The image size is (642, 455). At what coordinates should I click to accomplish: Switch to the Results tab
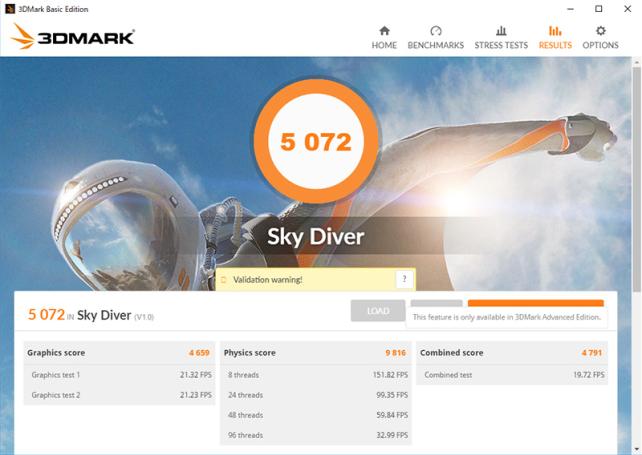pyautogui.click(x=555, y=38)
